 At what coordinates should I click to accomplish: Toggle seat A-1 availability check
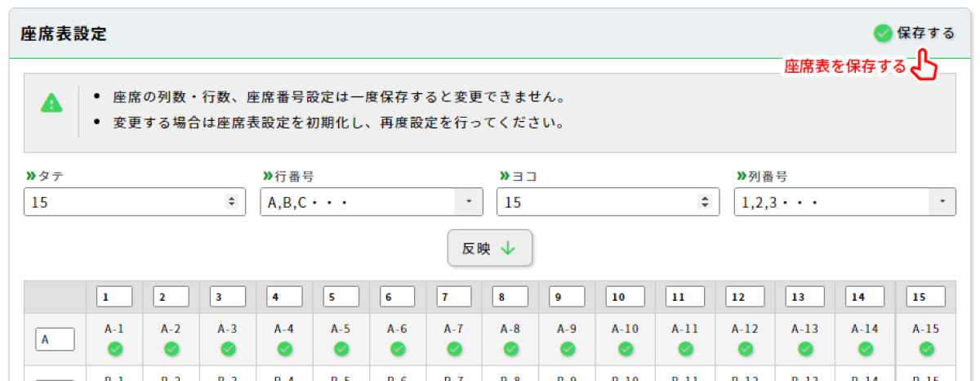click(114, 348)
